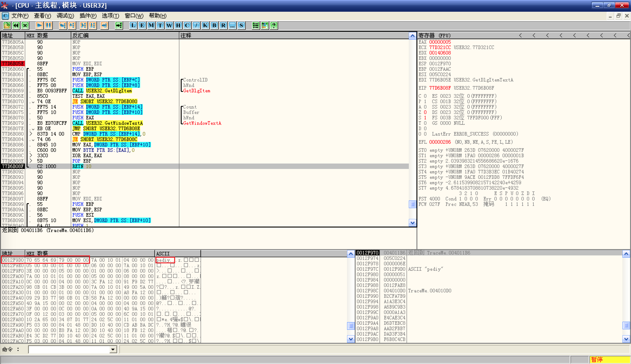Open appearance colors grid icon

click(265, 25)
